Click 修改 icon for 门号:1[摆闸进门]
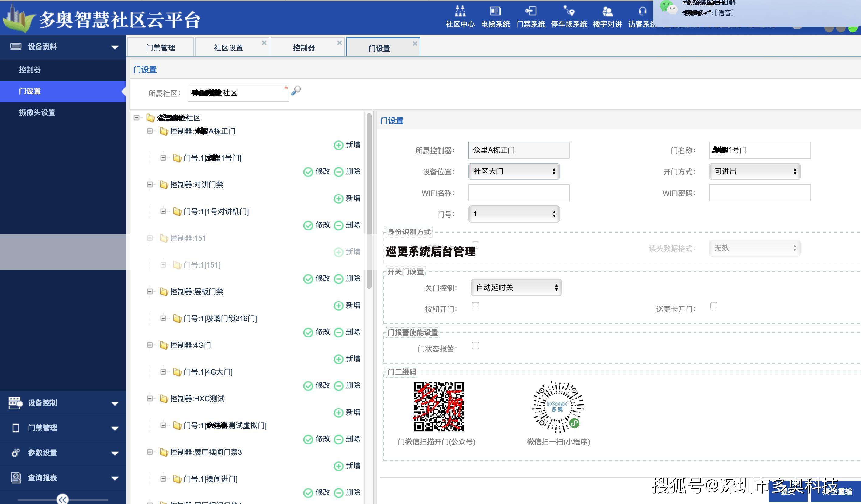The width and height of the screenshot is (861, 504). [x=308, y=493]
